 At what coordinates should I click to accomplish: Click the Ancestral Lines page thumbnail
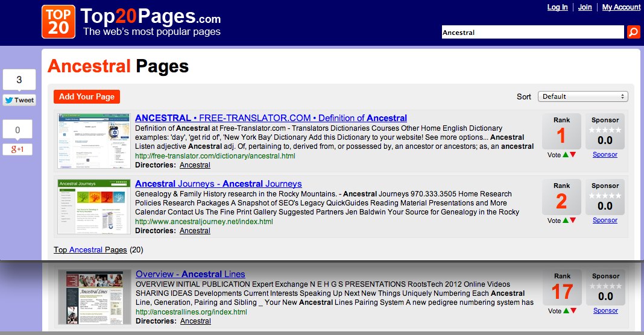(x=95, y=297)
